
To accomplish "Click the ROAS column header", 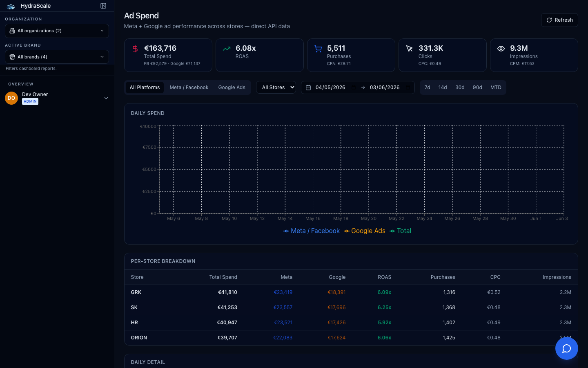I will coord(385,277).
